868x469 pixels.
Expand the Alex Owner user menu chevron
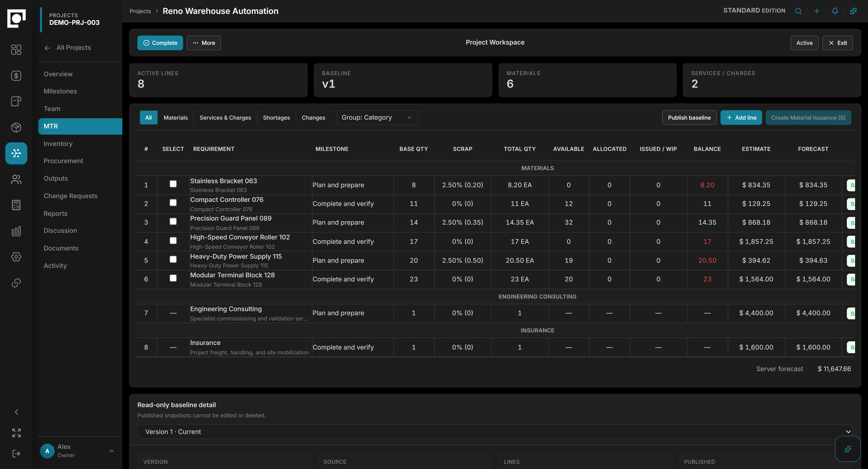tap(111, 451)
